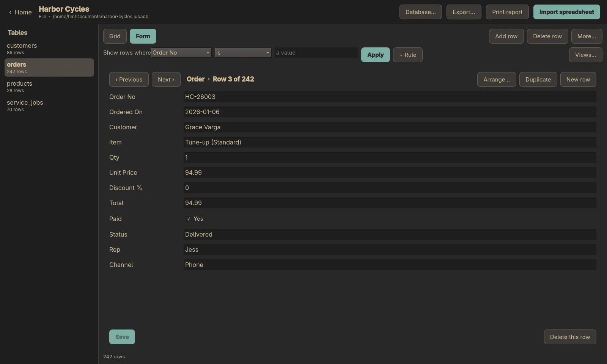The width and height of the screenshot is (607, 364).
Task: Open the More... menu
Action: coord(587,36)
